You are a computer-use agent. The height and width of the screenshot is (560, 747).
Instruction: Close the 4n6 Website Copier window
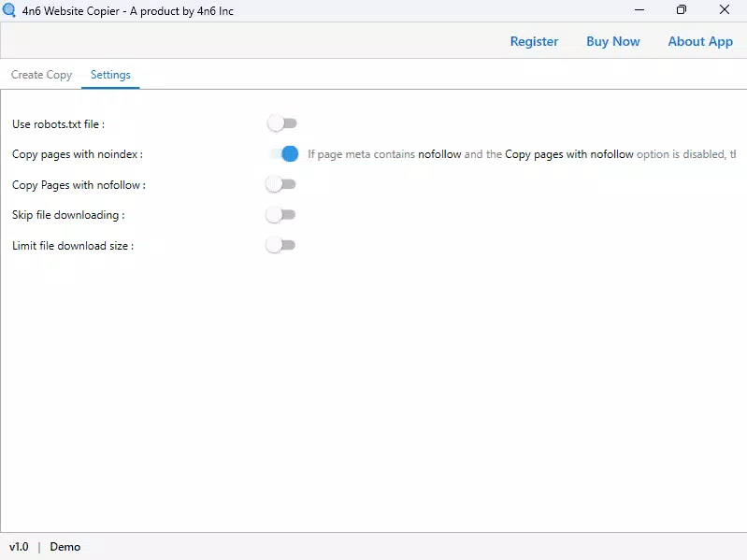coord(725,9)
